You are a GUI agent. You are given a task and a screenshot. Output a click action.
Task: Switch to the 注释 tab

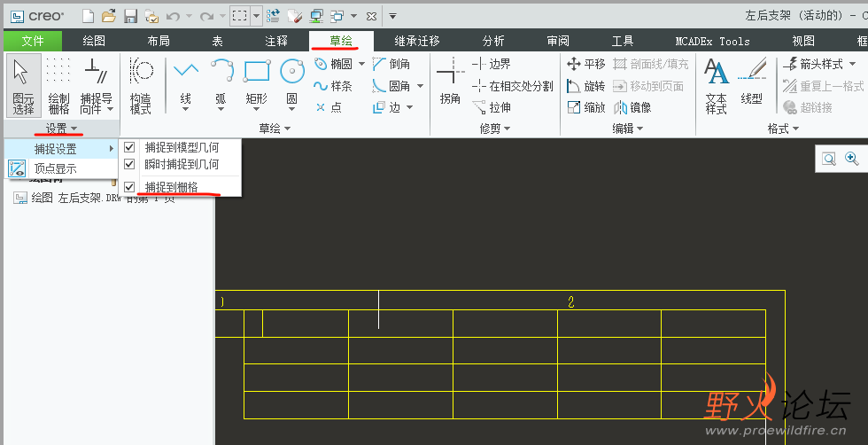(276, 41)
